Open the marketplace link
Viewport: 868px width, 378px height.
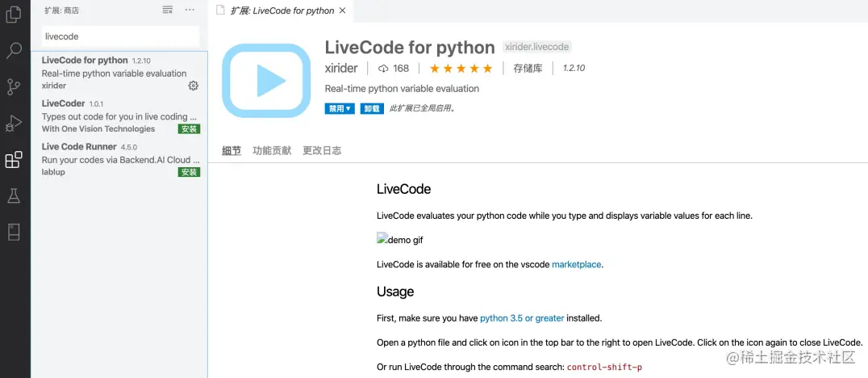click(576, 264)
